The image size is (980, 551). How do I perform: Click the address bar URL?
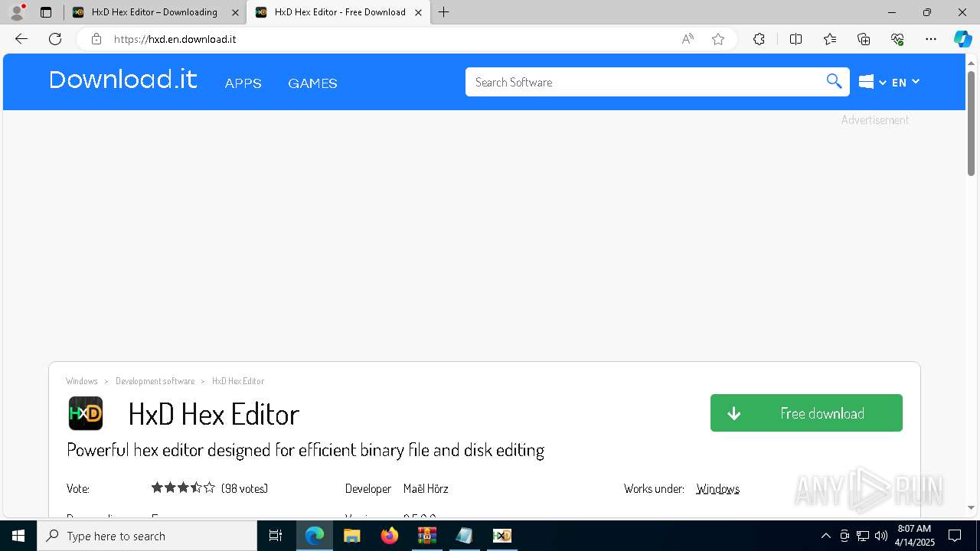click(x=175, y=39)
